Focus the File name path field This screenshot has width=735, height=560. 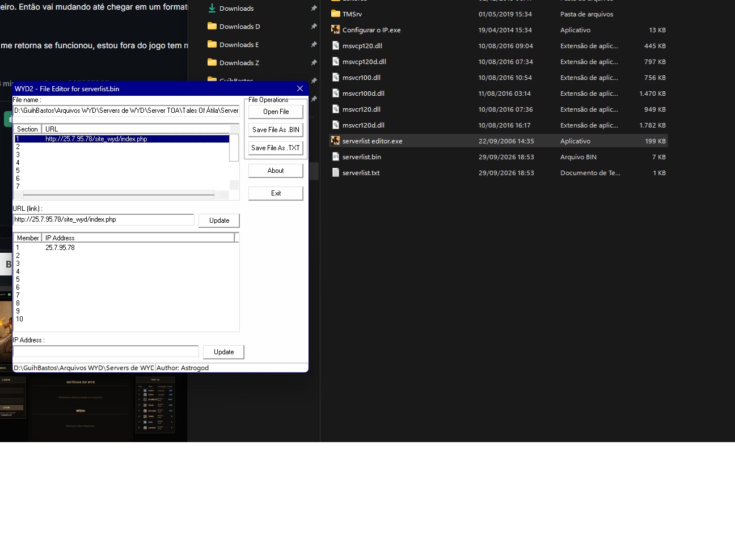126,111
